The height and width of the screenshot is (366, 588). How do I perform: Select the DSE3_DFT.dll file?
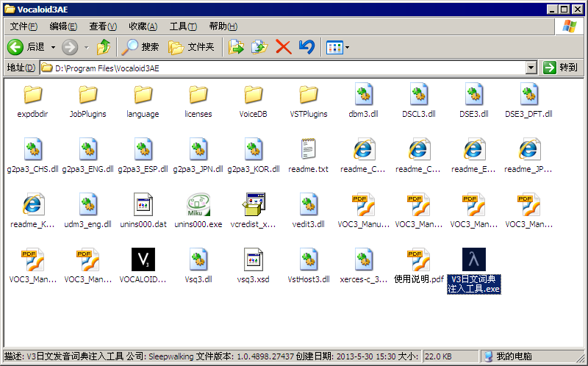(x=528, y=101)
